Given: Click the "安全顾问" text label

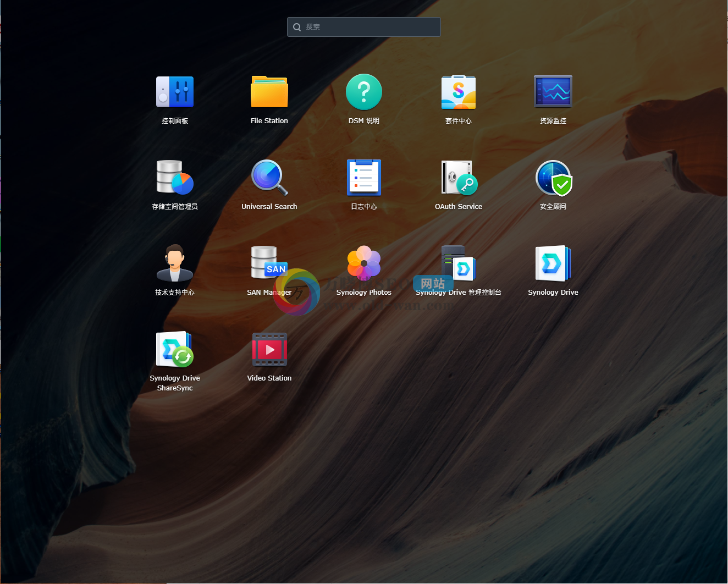Looking at the screenshot, I should 553,206.
